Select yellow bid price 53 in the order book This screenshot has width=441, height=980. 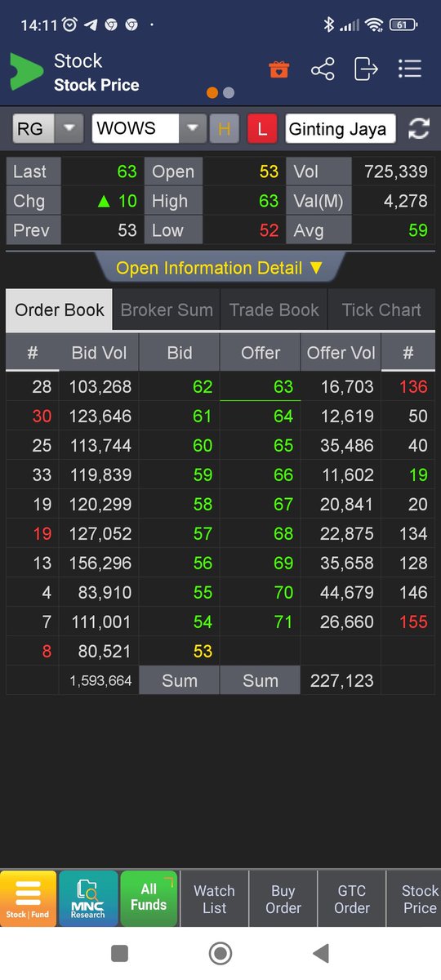203,651
